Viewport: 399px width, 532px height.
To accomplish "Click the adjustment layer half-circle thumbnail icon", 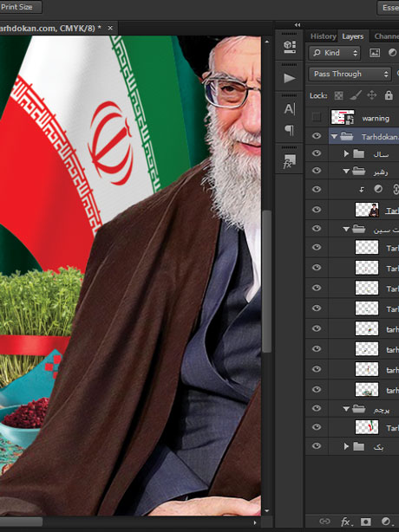I will 378,189.
